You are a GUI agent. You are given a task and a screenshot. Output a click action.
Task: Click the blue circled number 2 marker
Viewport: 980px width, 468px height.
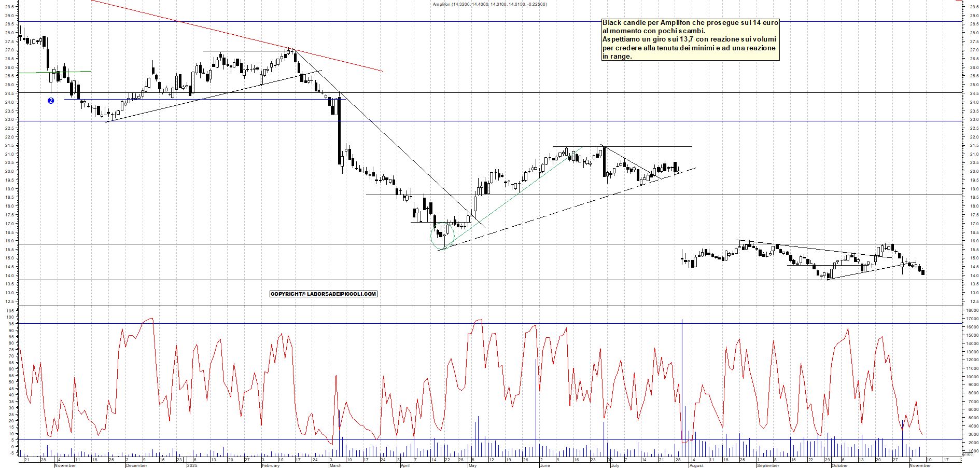pos(50,101)
